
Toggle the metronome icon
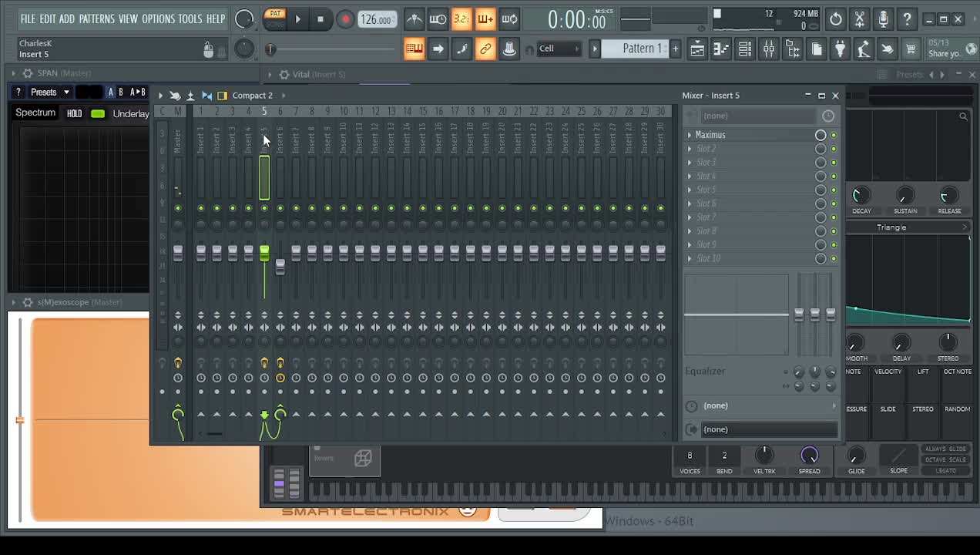point(414,19)
